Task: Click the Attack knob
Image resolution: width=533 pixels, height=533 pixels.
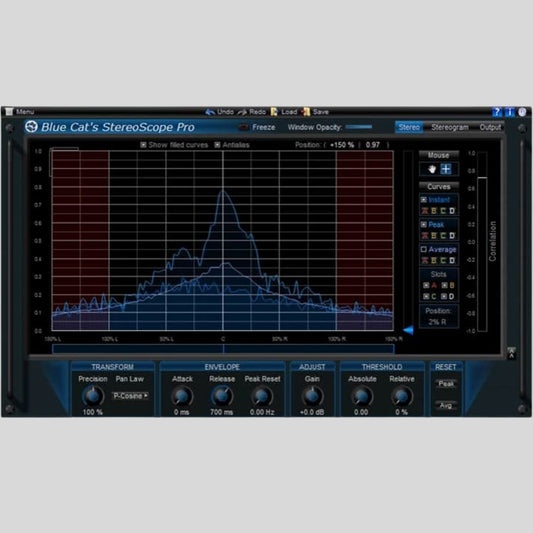Action: click(x=182, y=396)
